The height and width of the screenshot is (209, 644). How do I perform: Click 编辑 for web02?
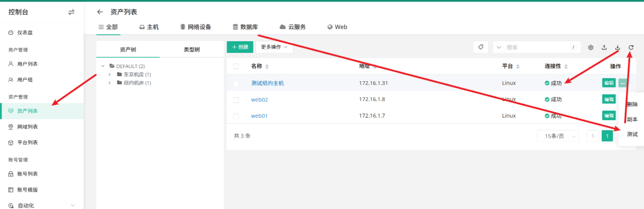609,99
